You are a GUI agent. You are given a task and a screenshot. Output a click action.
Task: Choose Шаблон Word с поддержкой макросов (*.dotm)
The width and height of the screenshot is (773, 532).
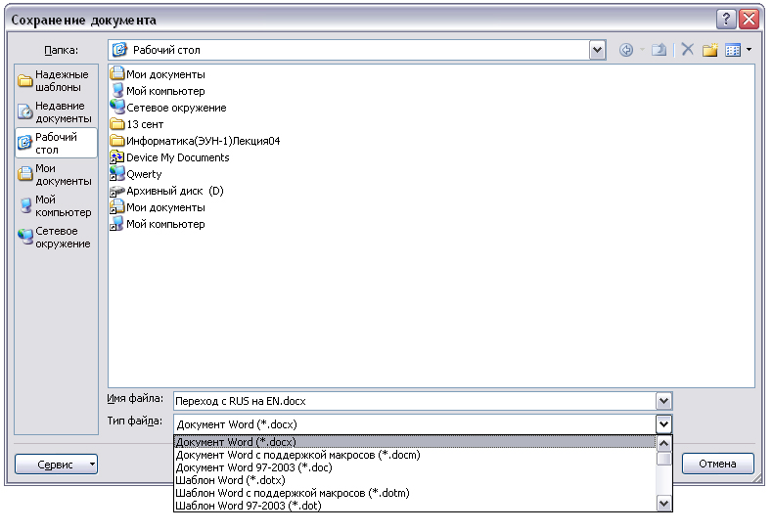pyautogui.click(x=415, y=493)
